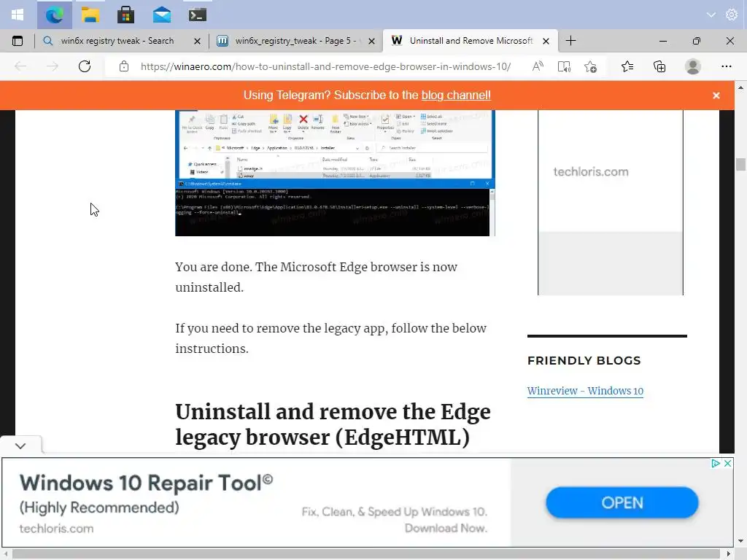The image size is (747, 560).
Task: Open the tab actions menu icon
Action: click(18, 41)
